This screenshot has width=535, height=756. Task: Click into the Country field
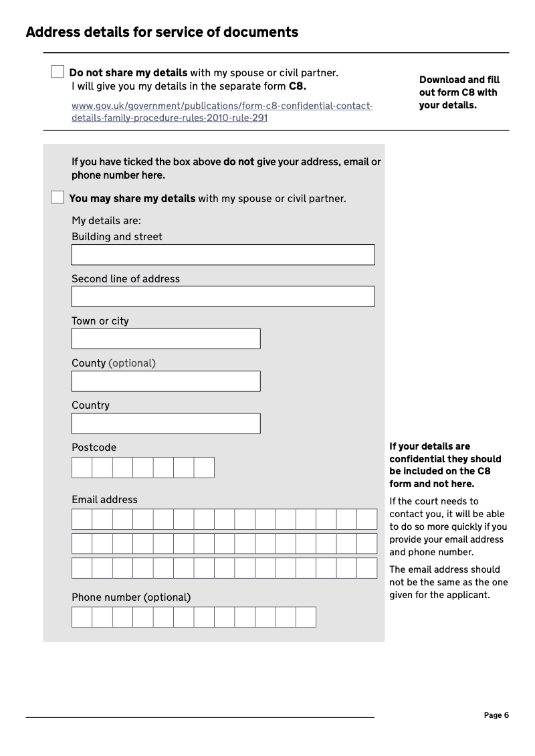point(166,423)
